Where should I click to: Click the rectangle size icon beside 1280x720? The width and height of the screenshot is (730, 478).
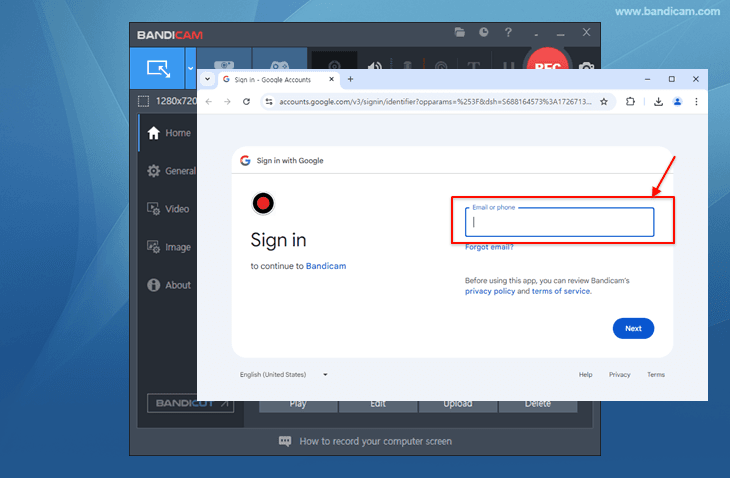143,101
